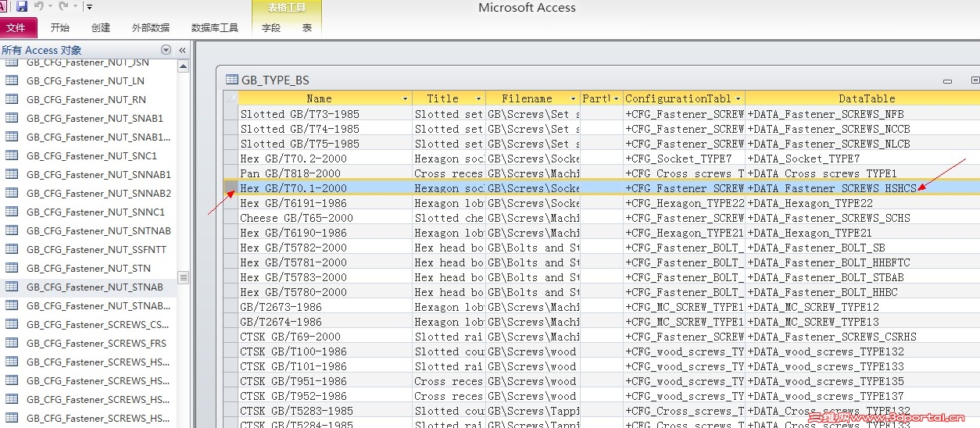Expand the ConfigurationTable column dropdown arrow
Viewport: 980px width, 428px height.
pos(737,99)
